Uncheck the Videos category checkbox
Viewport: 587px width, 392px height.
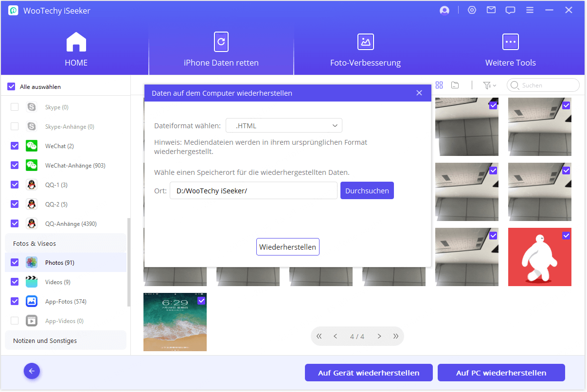click(15, 282)
